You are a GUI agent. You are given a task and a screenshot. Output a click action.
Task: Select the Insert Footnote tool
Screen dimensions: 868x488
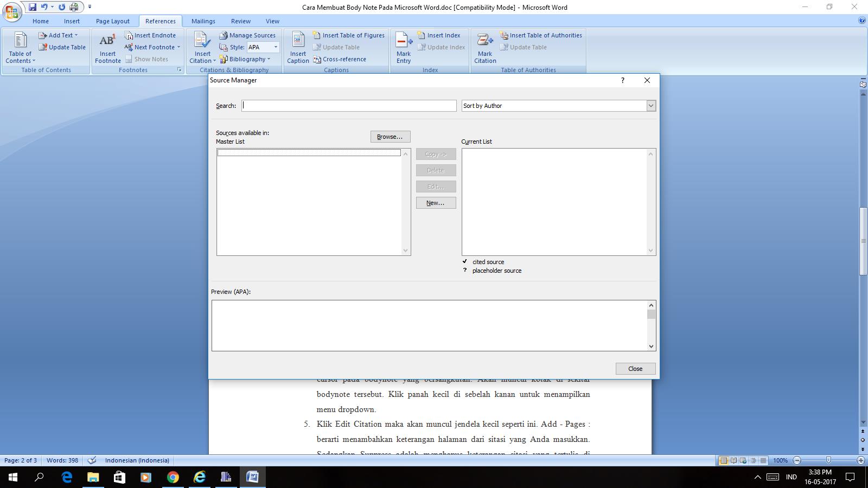click(107, 48)
